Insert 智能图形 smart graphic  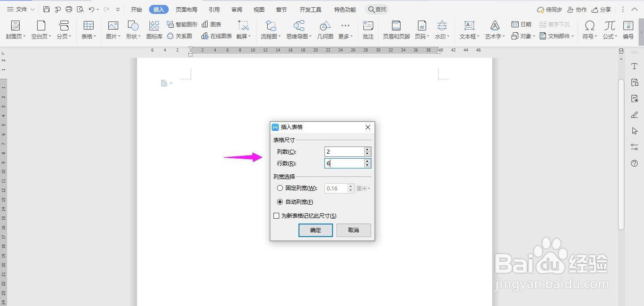tap(182, 24)
